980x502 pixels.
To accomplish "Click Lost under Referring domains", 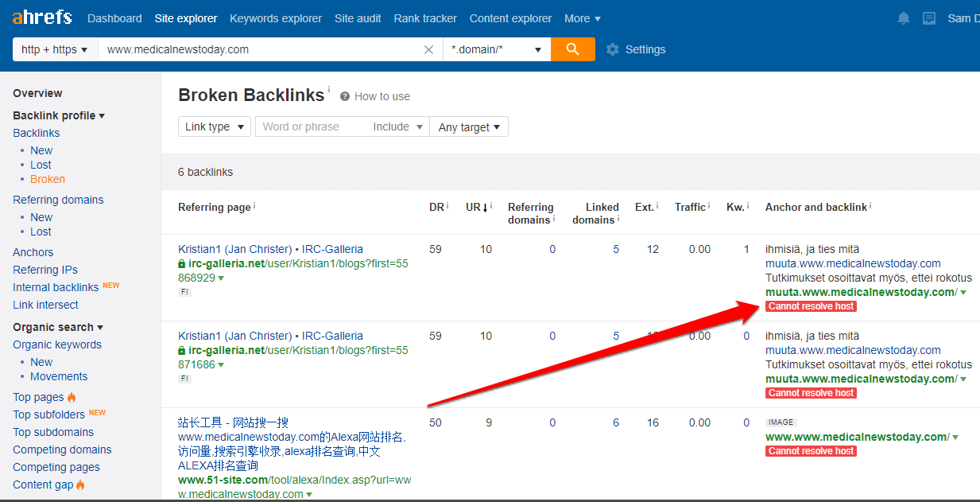I will click(41, 232).
